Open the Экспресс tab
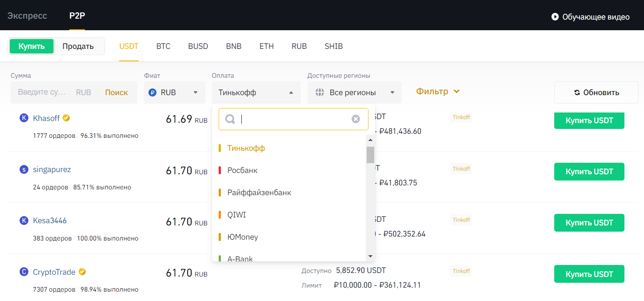This screenshot has width=644, height=301. point(27,16)
